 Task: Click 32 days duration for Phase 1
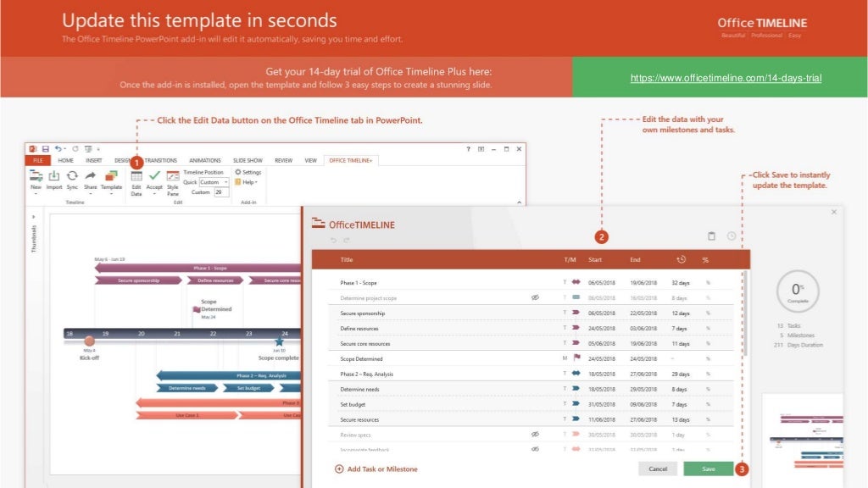[681, 283]
